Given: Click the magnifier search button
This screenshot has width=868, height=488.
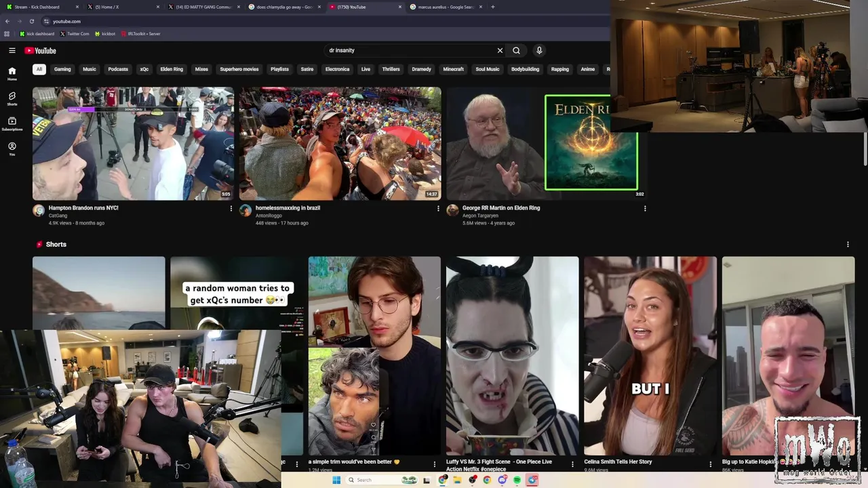Looking at the screenshot, I should pyautogui.click(x=516, y=50).
